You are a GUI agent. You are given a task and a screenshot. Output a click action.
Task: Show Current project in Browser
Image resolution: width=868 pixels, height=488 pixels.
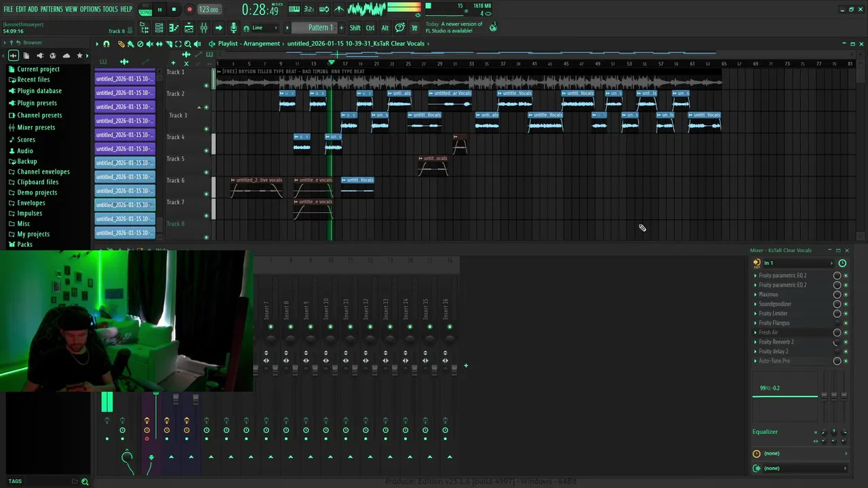tap(38, 69)
